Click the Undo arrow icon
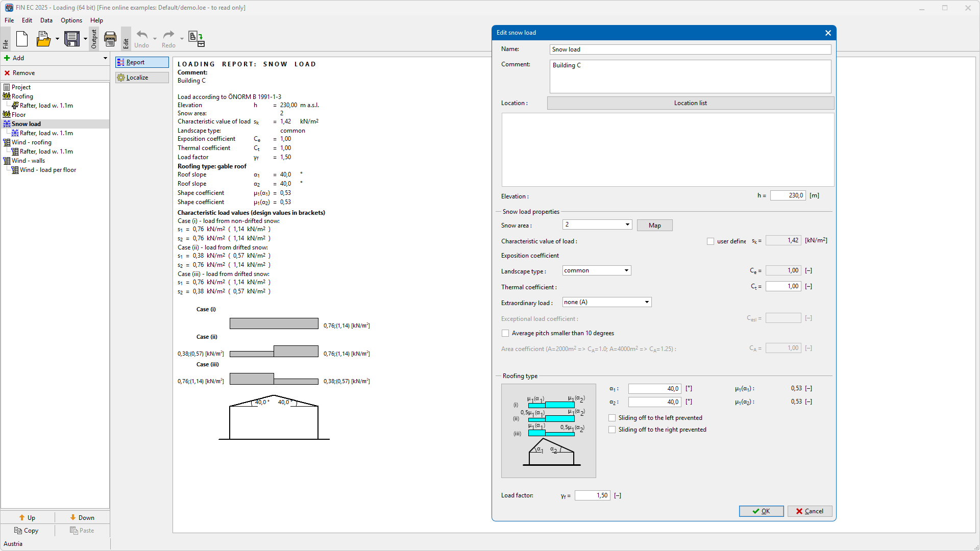Viewport: 980px width, 551px height. pyautogui.click(x=142, y=35)
